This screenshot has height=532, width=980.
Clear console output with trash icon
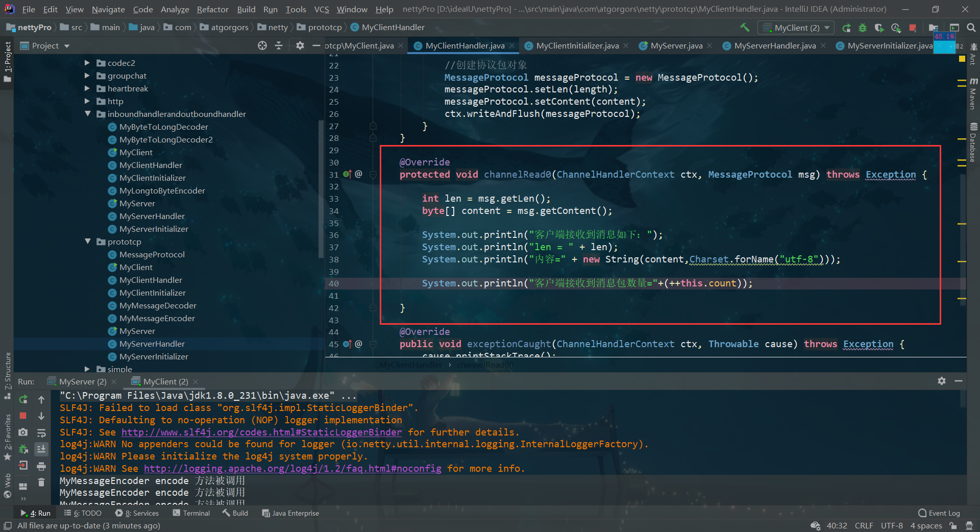click(x=41, y=482)
